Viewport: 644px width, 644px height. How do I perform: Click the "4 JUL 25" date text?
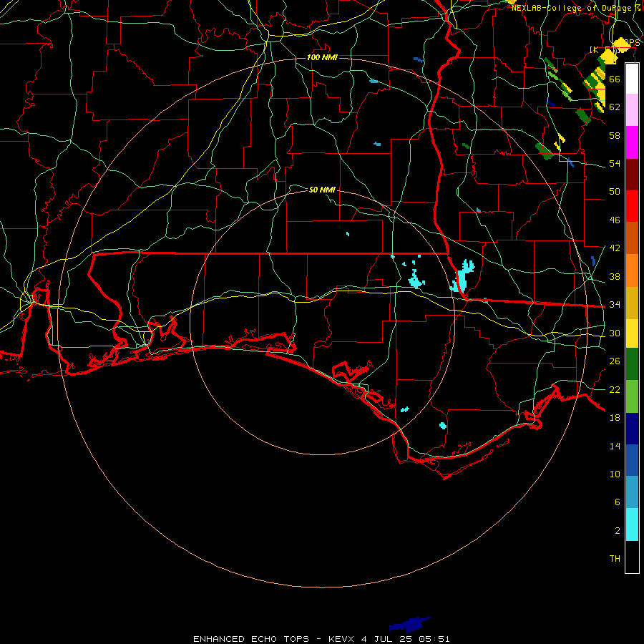click(388, 639)
